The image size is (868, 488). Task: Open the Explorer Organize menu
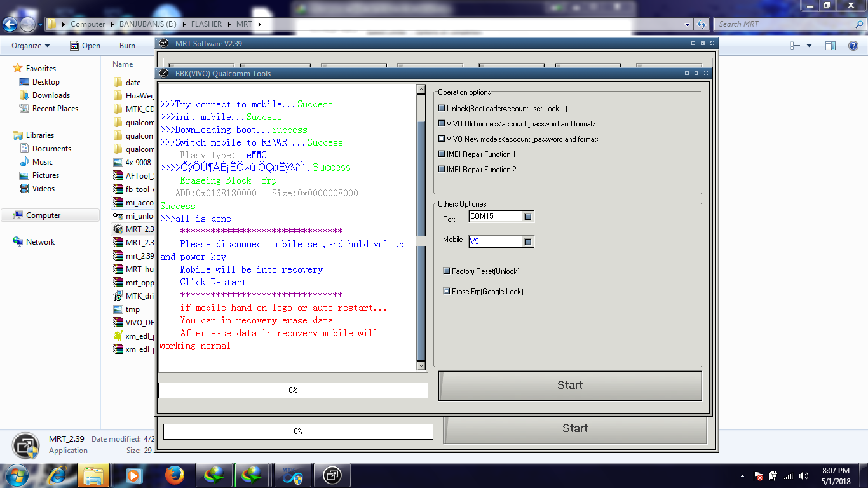[x=31, y=46]
